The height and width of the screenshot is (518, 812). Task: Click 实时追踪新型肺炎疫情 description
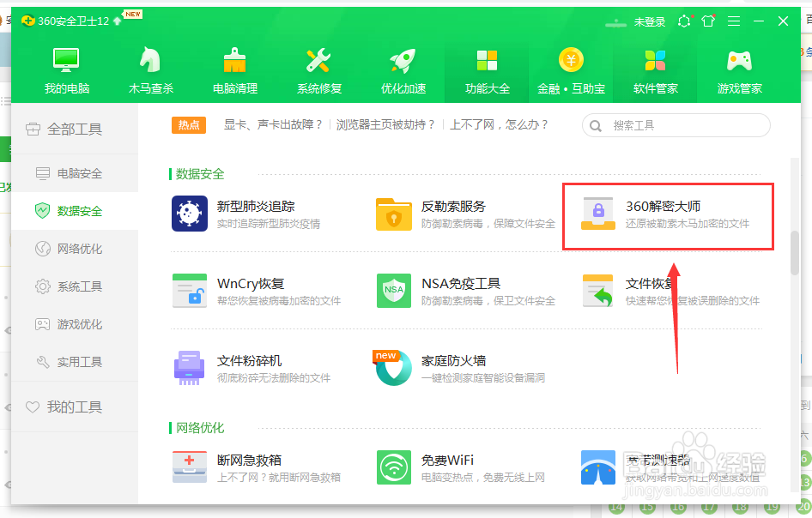click(269, 224)
